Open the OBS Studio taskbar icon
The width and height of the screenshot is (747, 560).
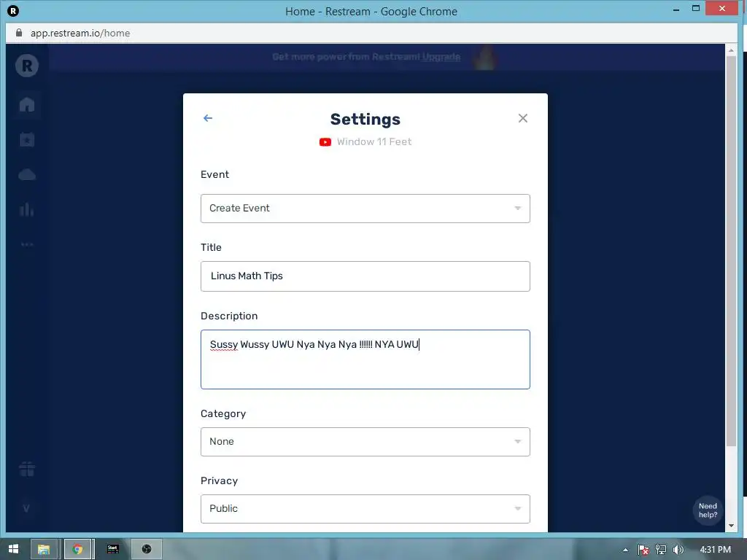click(146, 549)
